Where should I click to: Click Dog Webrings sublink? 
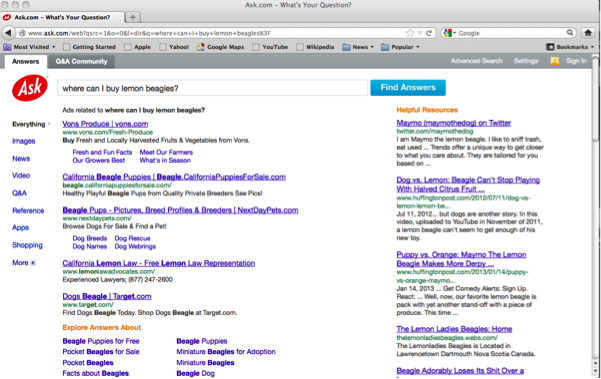click(x=135, y=246)
